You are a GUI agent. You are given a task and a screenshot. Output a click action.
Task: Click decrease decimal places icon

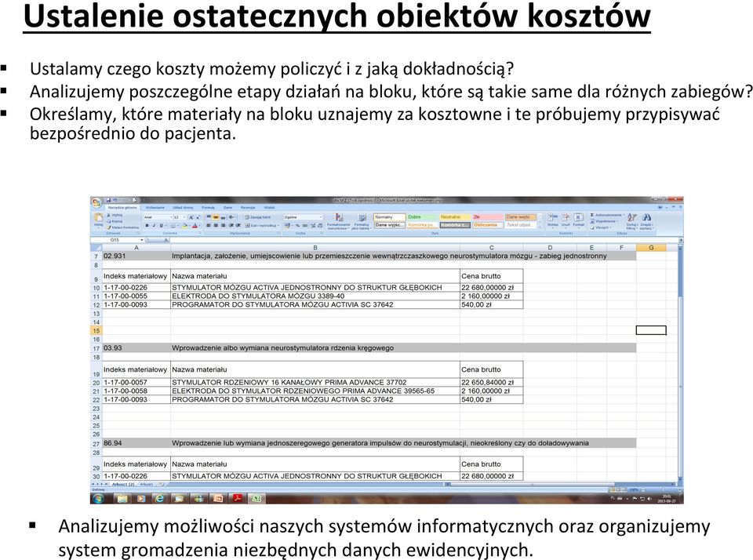(x=320, y=225)
